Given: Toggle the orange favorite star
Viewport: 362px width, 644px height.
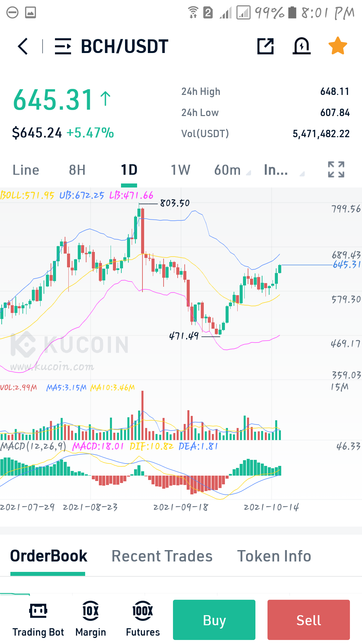Looking at the screenshot, I should click(338, 46).
